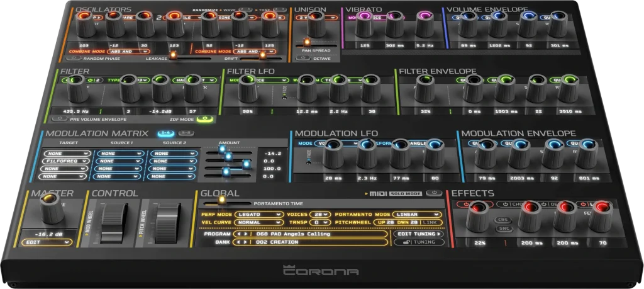Select the previous Program arrow
This screenshot has width=644, height=289.
238,234
